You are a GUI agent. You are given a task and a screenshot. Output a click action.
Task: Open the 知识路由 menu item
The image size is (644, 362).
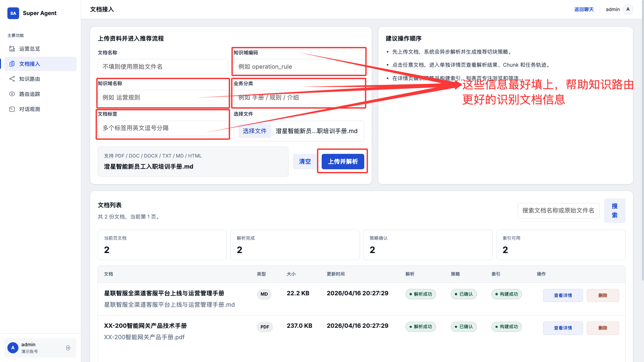tap(30, 79)
